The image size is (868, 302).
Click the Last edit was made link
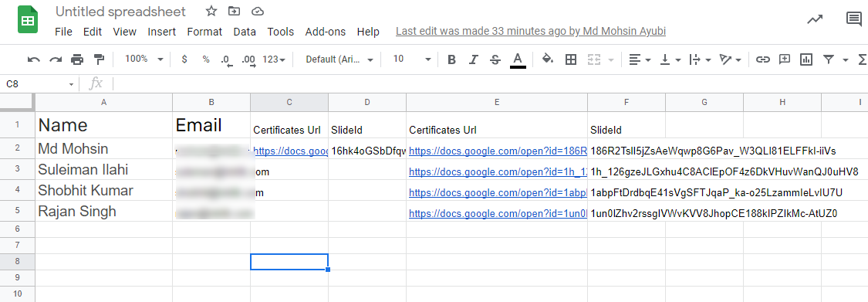pos(531,32)
